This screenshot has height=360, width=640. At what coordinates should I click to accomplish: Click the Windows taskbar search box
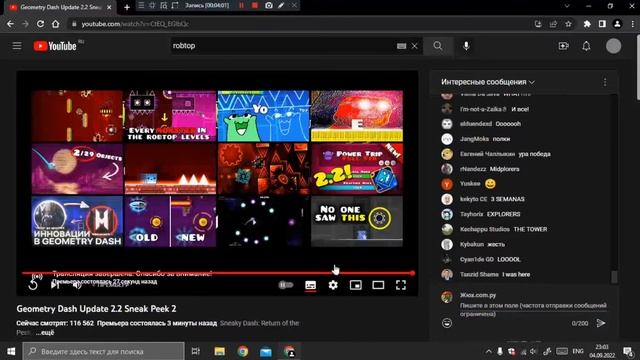(x=104, y=351)
